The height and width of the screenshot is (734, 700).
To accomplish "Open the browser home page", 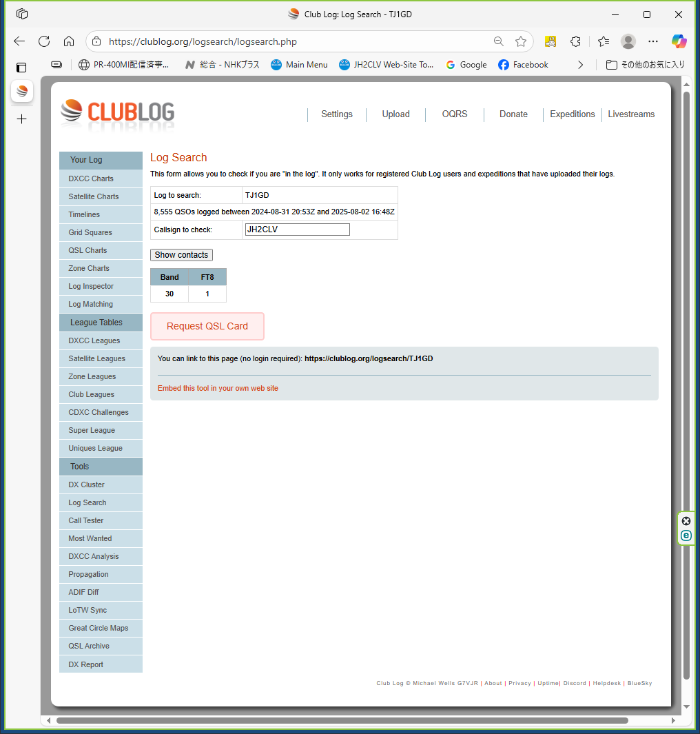I will point(69,41).
